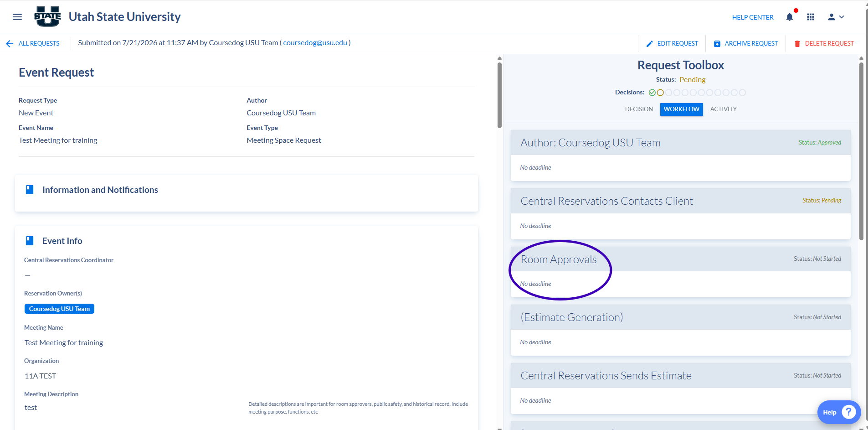
Task: Click 'Test Meeting for training' under Meeting Name
Action: [64, 343]
